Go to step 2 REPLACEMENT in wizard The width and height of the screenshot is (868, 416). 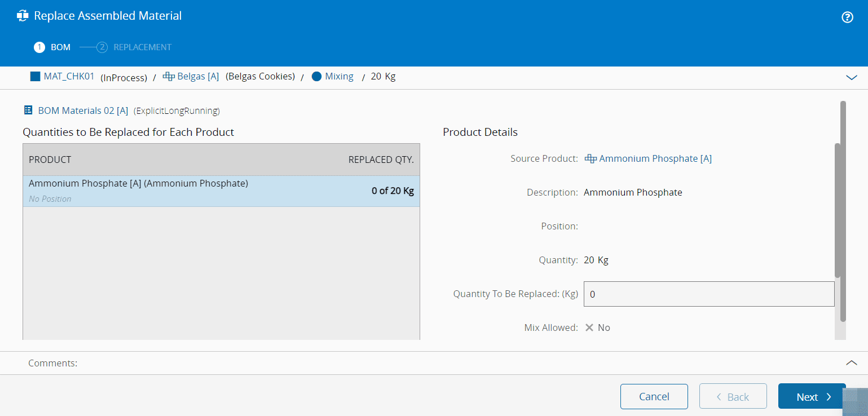coord(135,47)
